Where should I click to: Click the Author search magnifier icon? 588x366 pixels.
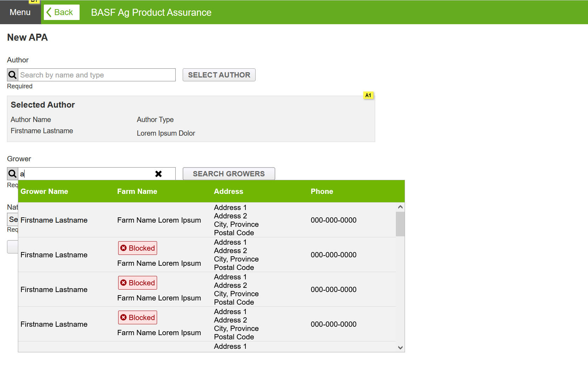pos(13,75)
